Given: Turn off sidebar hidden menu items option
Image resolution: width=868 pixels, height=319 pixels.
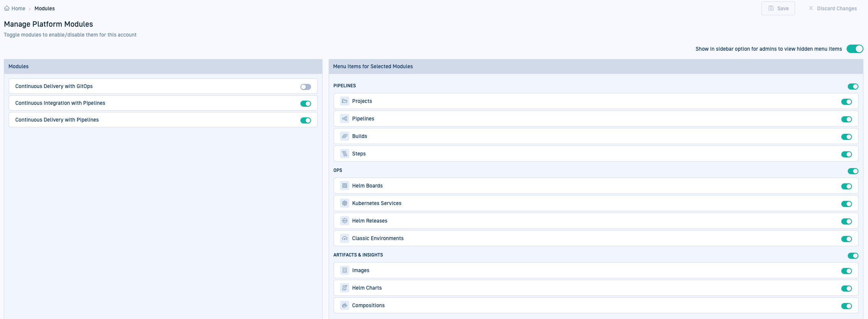Looking at the screenshot, I should coord(855,49).
